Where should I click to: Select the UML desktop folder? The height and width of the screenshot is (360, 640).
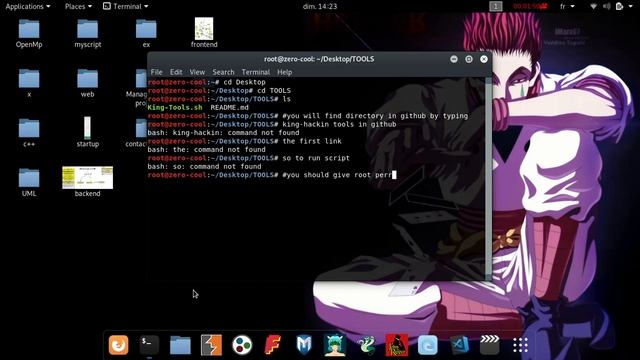click(x=29, y=182)
